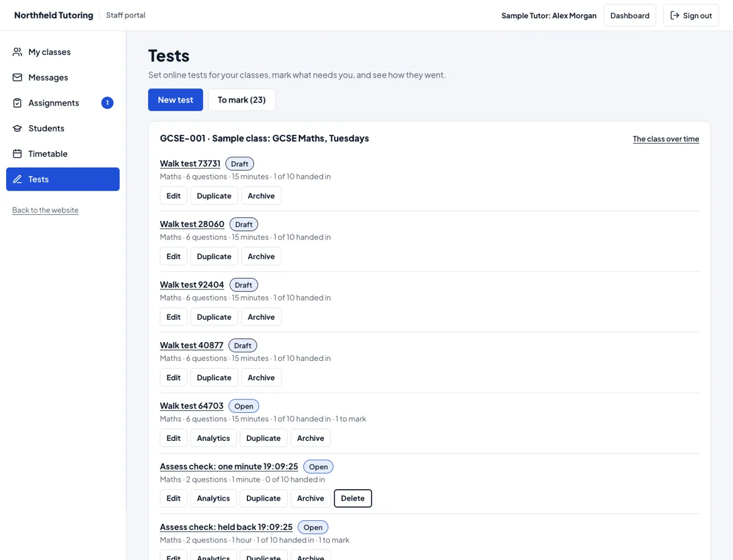Click 'Sample Tutor: Alex Morgan' text

pos(549,15)
